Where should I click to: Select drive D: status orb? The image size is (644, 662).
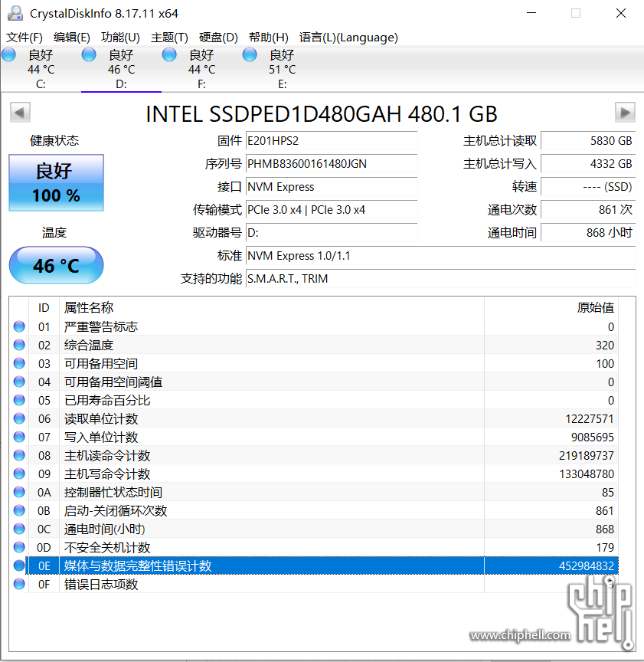[x=89, y=55]
